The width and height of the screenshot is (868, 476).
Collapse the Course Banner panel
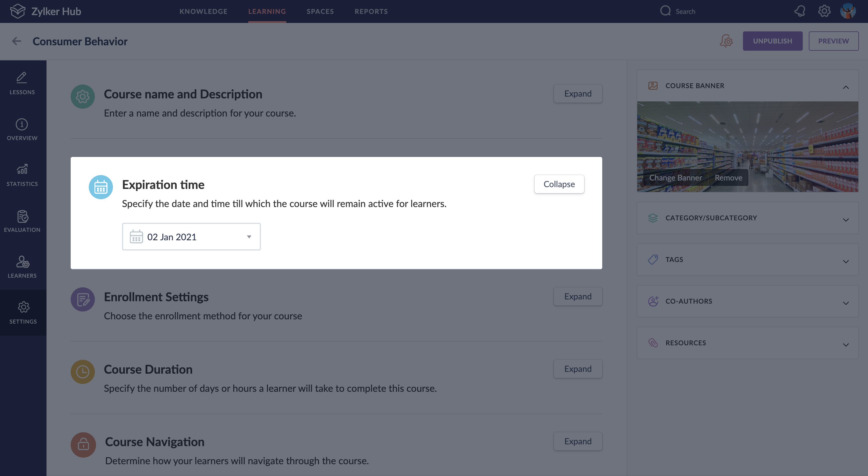845,87
